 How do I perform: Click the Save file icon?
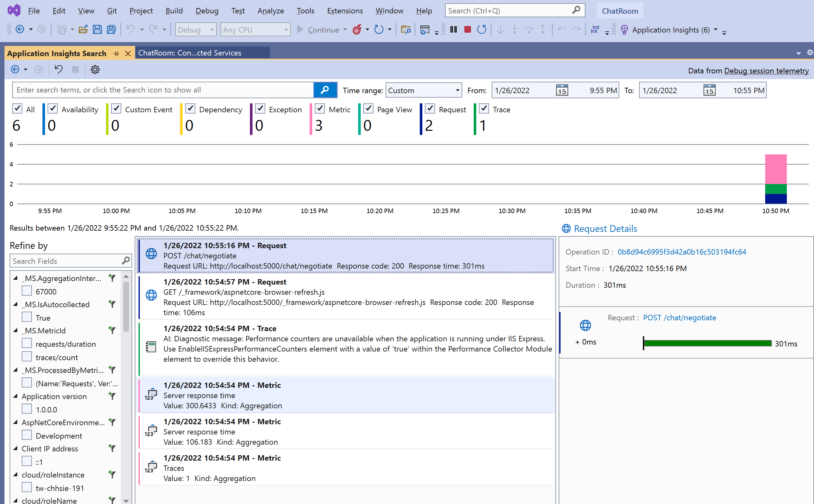click(97, 30)
